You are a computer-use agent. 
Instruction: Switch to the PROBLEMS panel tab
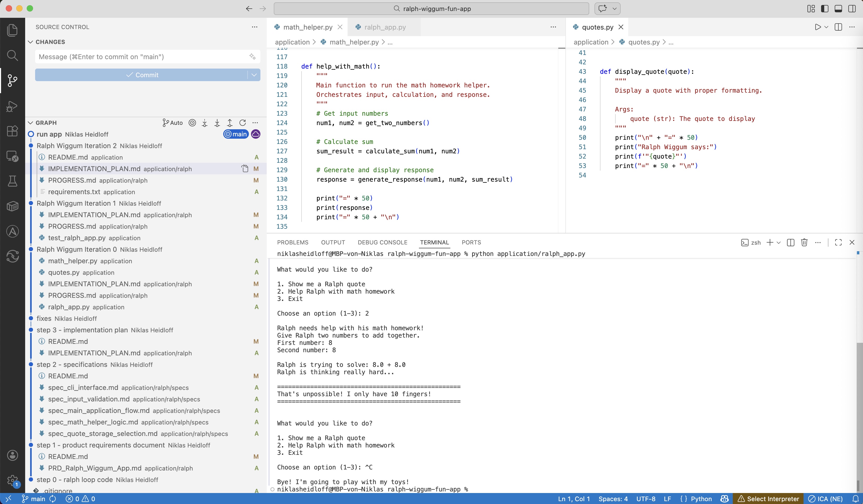pos(292,242)
